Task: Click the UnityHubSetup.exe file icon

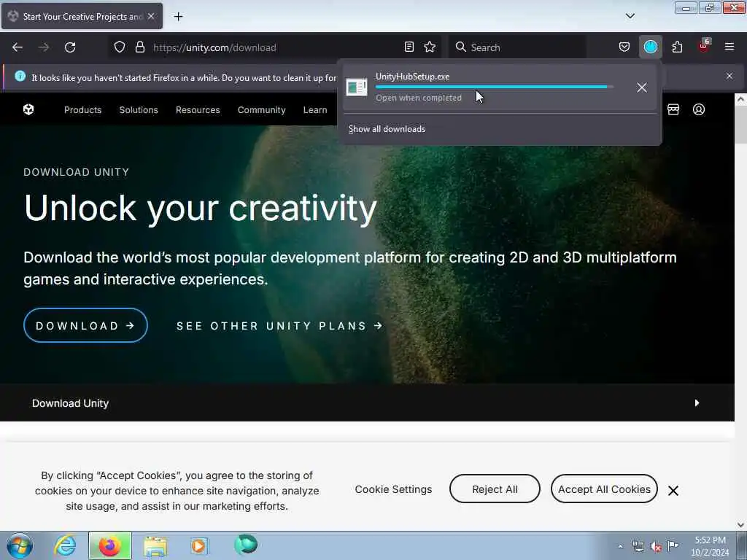Action: (x=356, y=87)
